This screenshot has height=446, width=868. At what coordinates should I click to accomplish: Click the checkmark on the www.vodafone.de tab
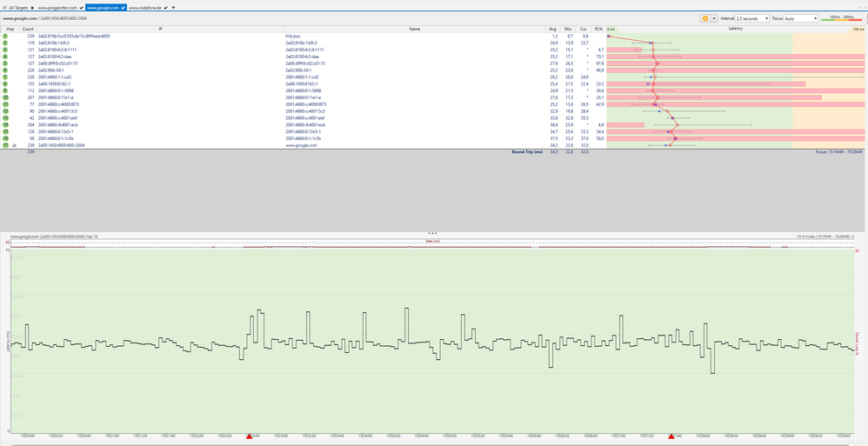tap(165, 8)
